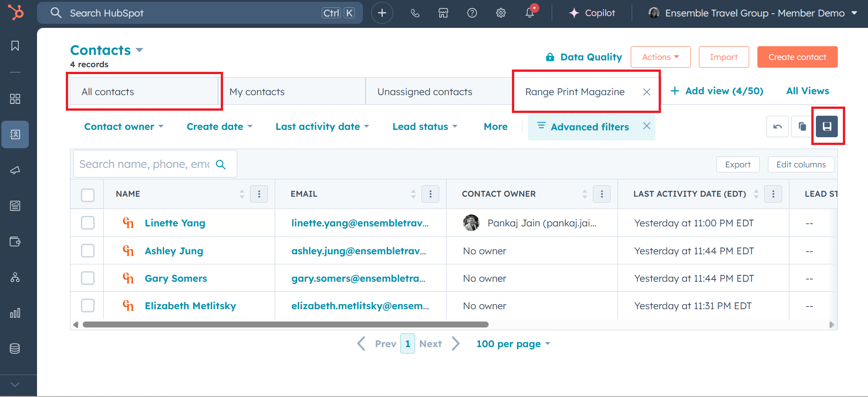The height and width of the screenshot is (397, 868).
Task: Open the notifications bell icon
Action: (x=530, y=12)
